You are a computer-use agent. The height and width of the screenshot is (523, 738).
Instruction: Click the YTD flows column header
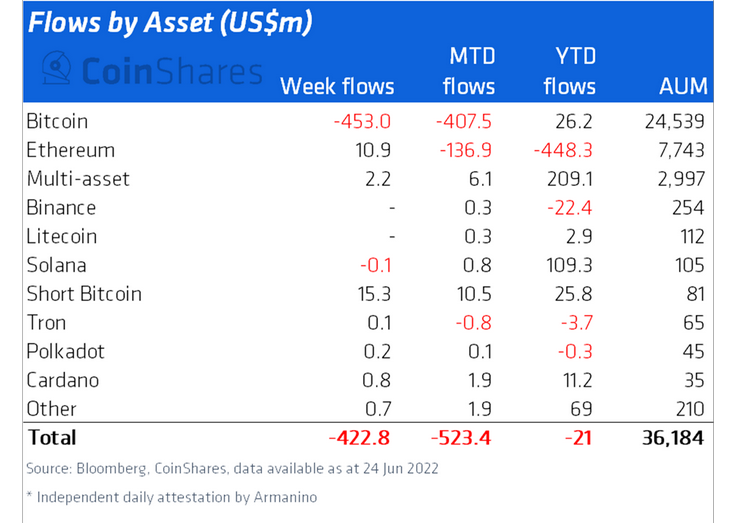[570, 70]
